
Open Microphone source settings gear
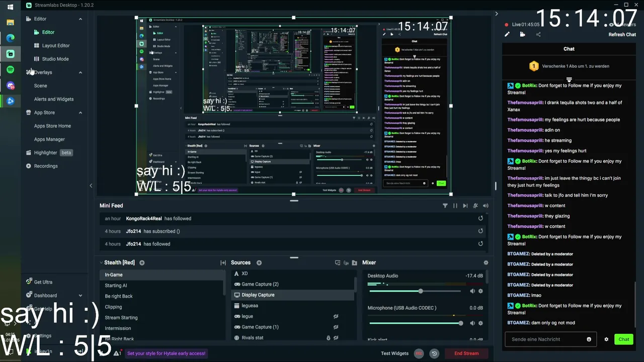(480, 323)
